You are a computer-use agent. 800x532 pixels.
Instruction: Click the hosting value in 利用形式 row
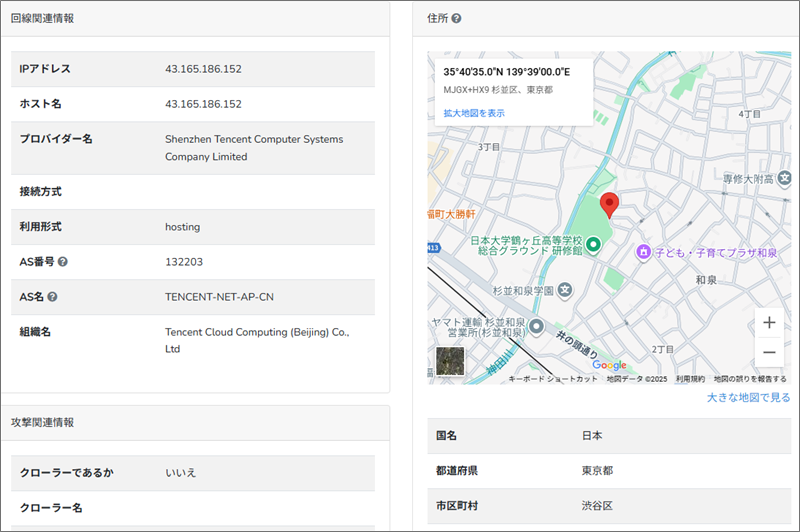click(182, 227)
